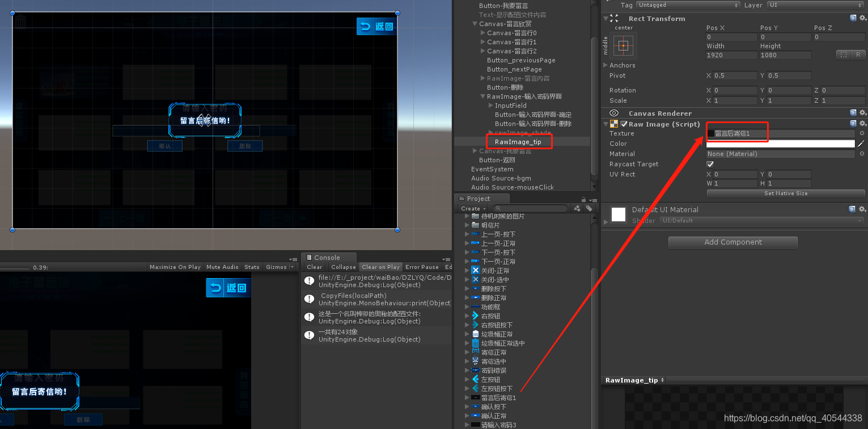Toggle the raw edit mode R button
The height and width of the screenshot is (429, 868).
point(858,54)
